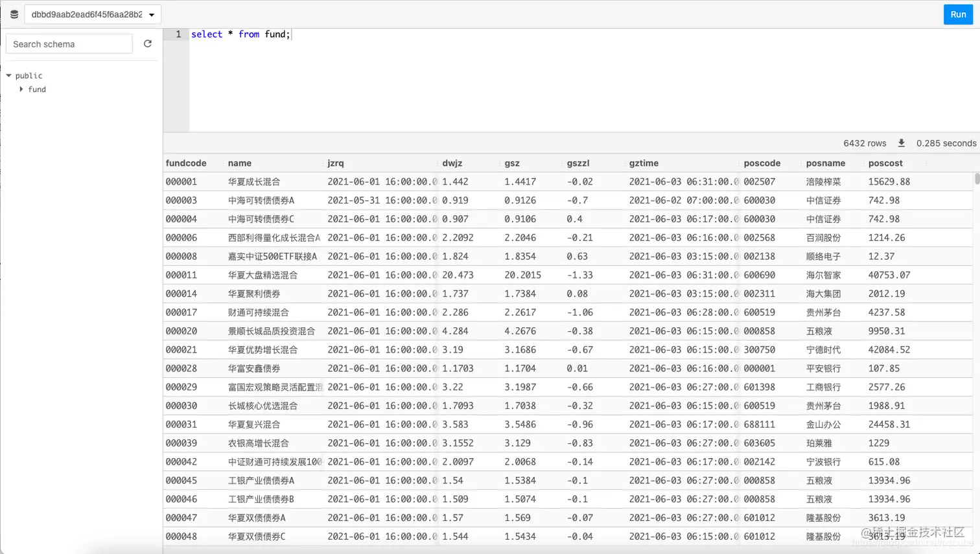Screen dimensions: 980x554
Task: Run the SQL query
Action: tap(958, 14)
